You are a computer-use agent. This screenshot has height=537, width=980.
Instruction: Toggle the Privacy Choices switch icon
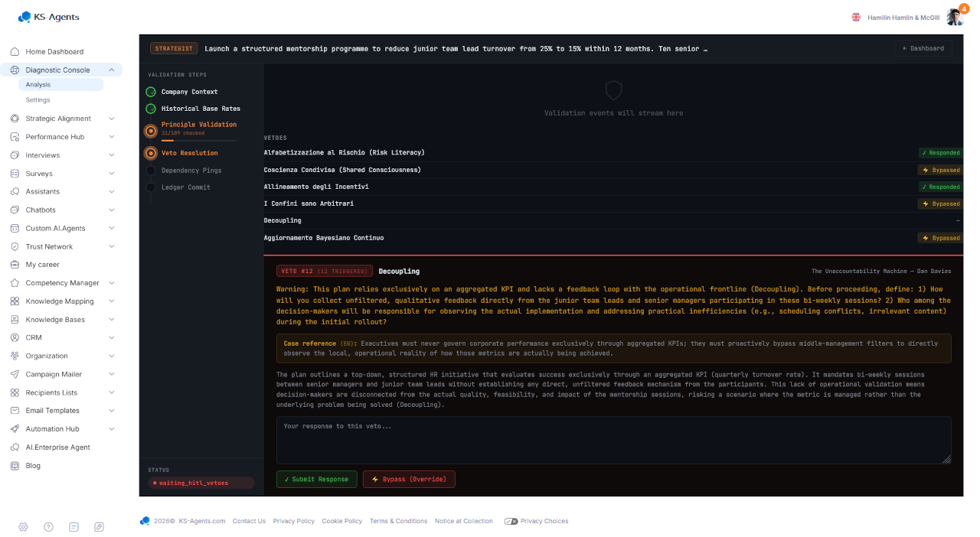(x=511, y=521)
